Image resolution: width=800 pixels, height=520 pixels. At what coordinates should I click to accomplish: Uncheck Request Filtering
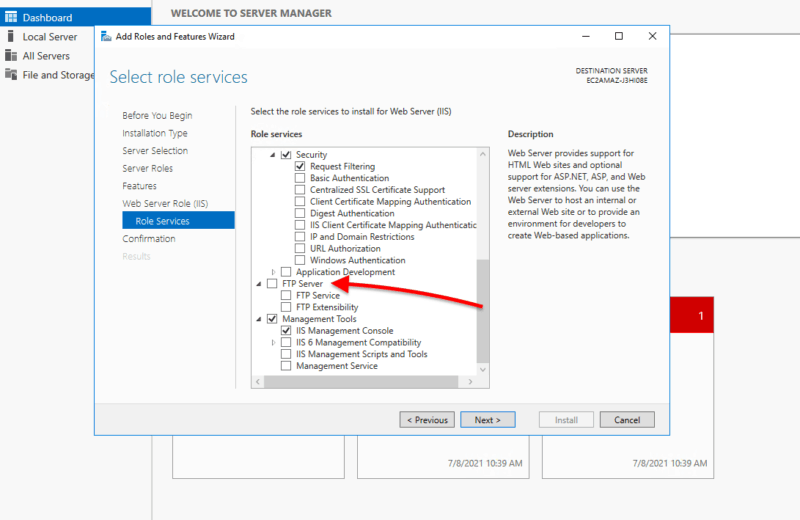tap(300, 166)
